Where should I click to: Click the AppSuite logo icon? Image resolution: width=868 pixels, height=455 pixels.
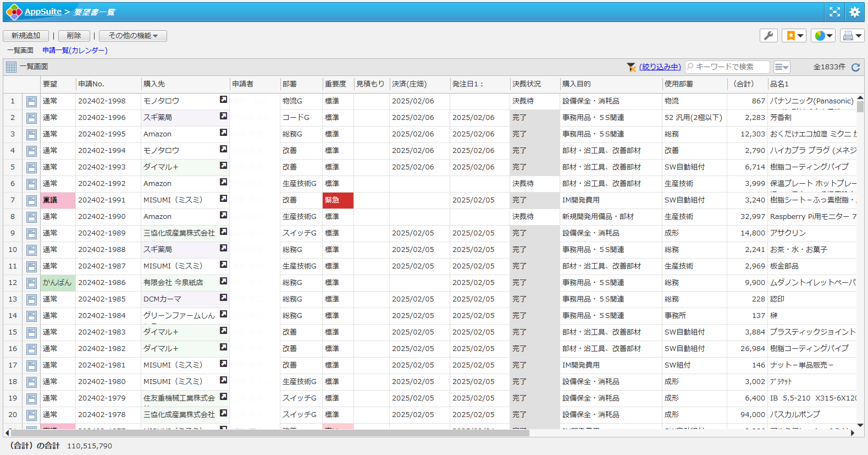click(14, 12)
